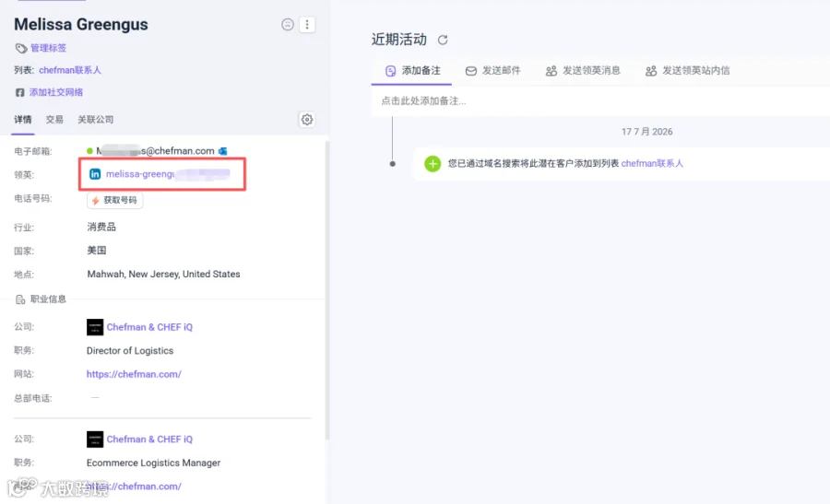Click the lightning icon in the 获取号码 button
The image size is (830, 504).
coord(95,201)
